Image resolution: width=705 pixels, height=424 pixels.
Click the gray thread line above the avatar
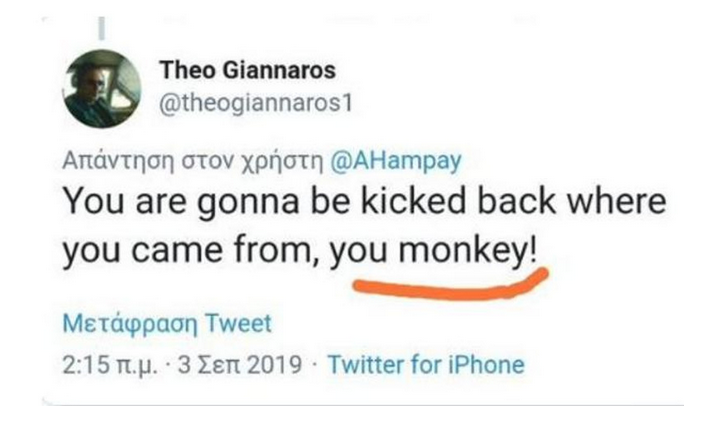pos(101,27)
